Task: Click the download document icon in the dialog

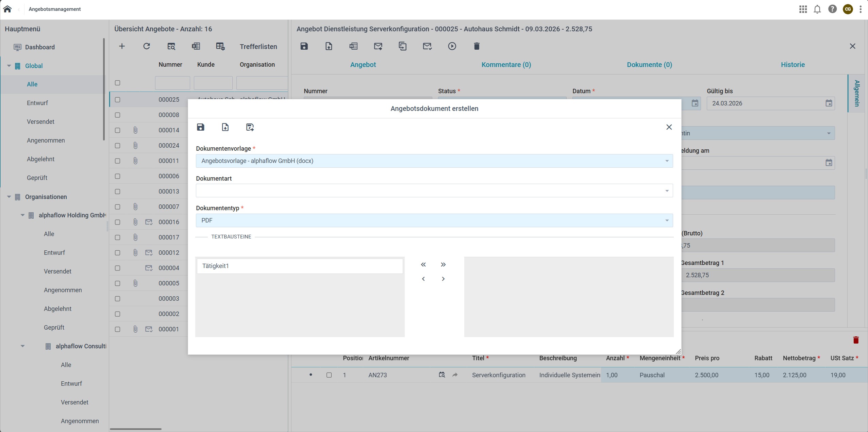Action: point(225,127)
